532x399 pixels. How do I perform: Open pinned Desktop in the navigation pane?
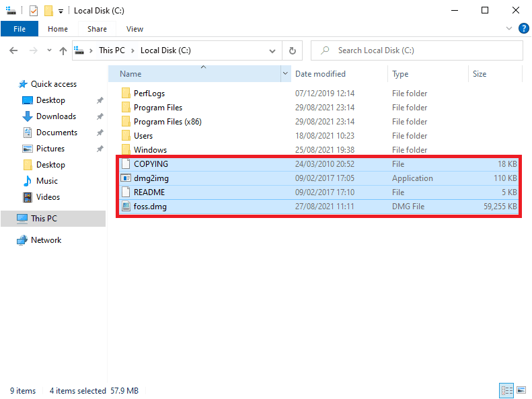click(x=50, y=100)
